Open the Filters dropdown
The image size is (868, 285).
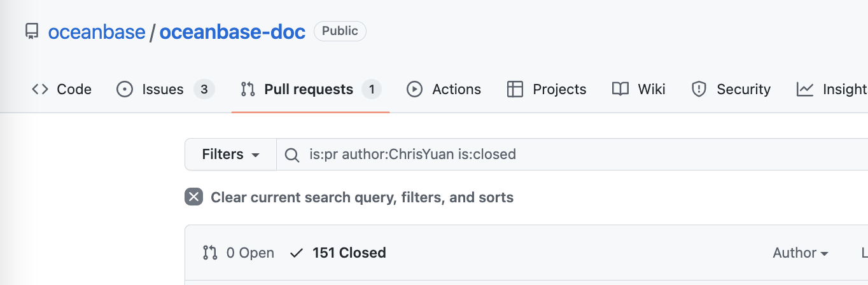pos(230,155)
